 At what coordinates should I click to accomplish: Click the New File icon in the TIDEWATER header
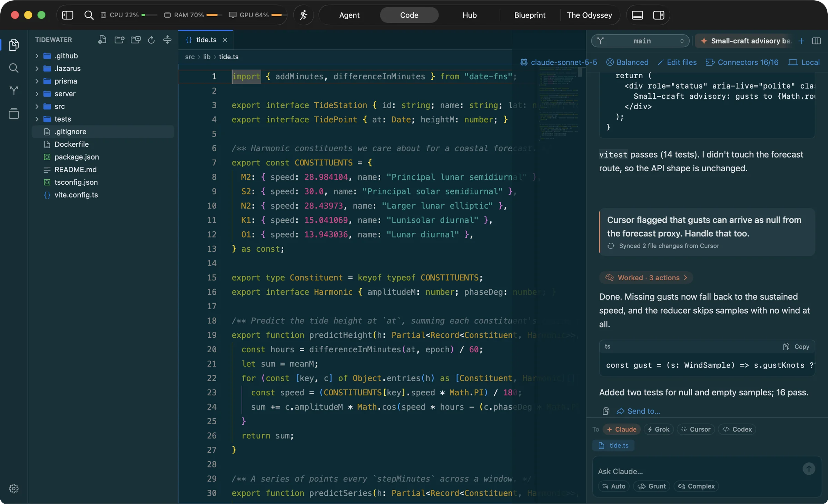tap(102, 40)
